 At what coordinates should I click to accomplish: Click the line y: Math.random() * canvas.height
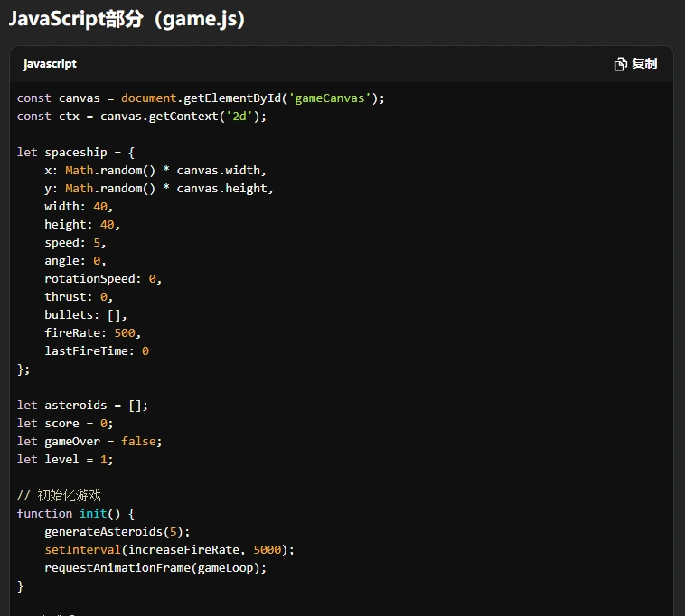158,189
